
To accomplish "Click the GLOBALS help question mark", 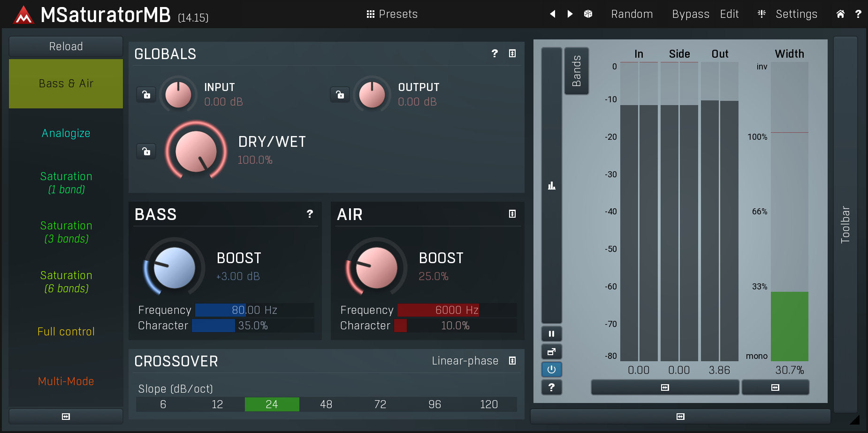I will point(495,53).
